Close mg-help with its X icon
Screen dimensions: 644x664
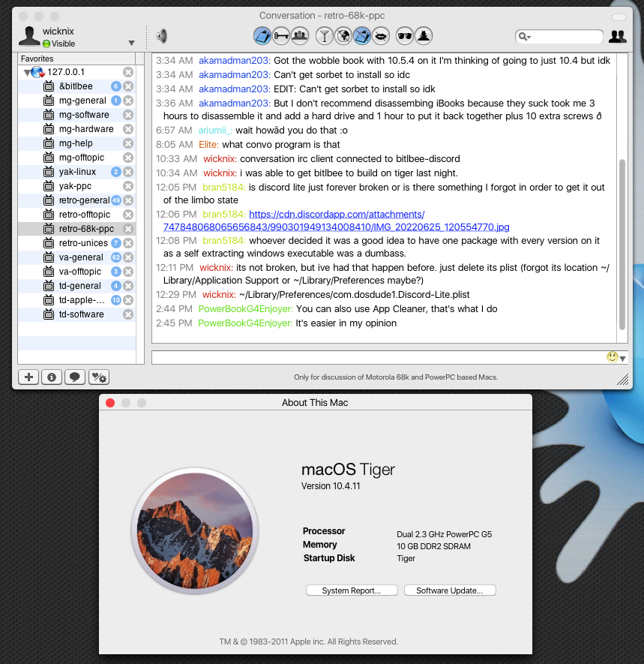[128, 143]
